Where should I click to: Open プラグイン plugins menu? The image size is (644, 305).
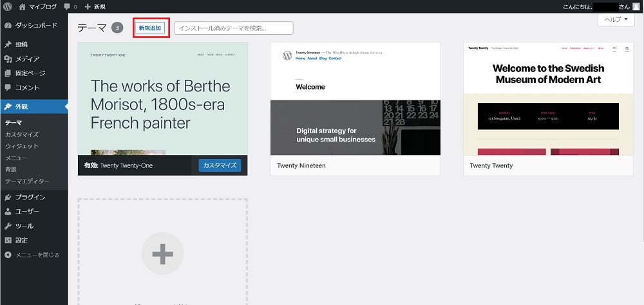click(x=30, y=198)
